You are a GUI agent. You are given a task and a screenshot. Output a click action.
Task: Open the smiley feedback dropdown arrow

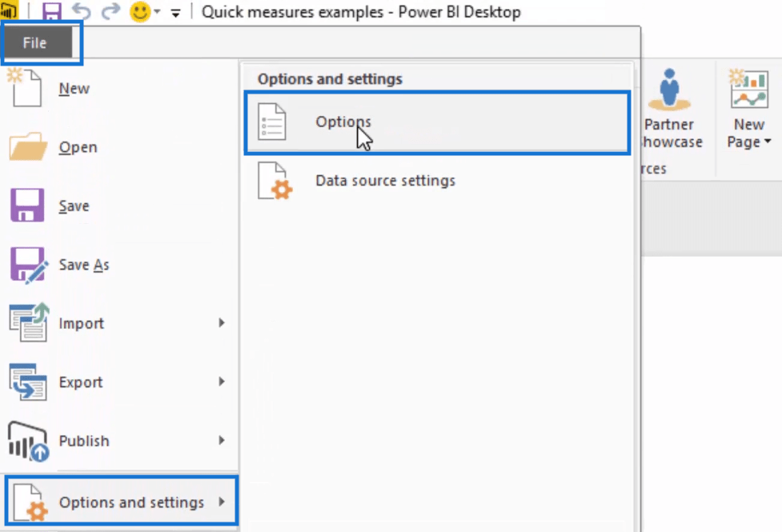157,11
